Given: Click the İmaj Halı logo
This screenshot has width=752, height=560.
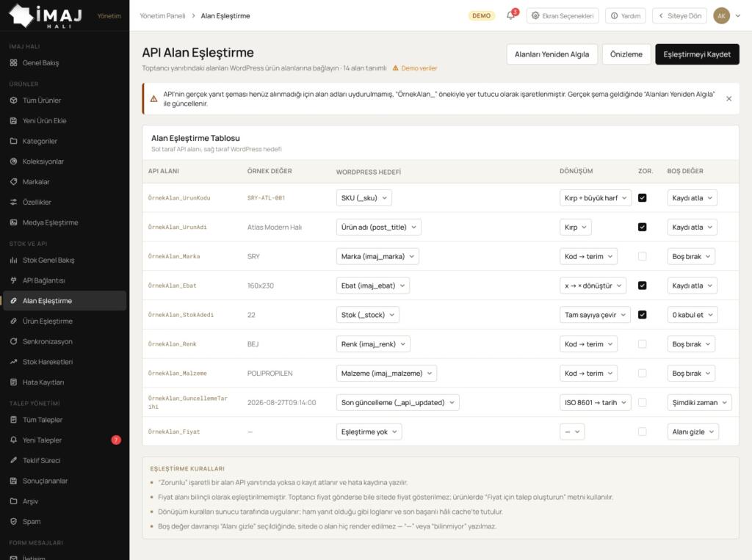Looking at the screenshot, I should pyautogui.click(x=46, y=16).
